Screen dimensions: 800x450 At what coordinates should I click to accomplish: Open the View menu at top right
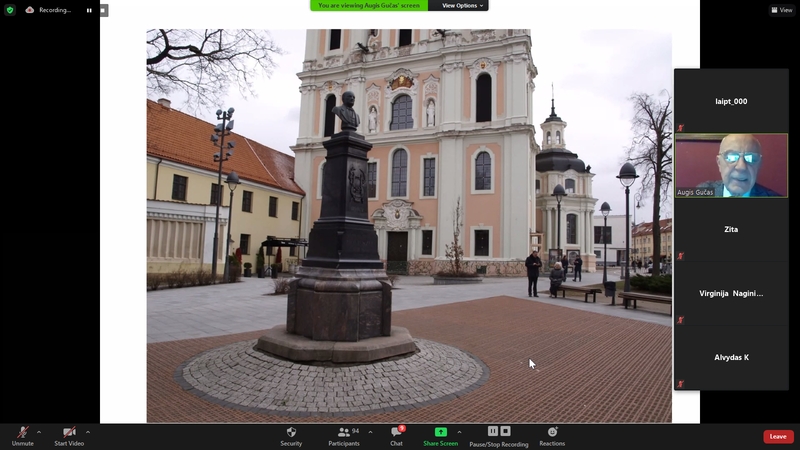[x=781, y=10]
